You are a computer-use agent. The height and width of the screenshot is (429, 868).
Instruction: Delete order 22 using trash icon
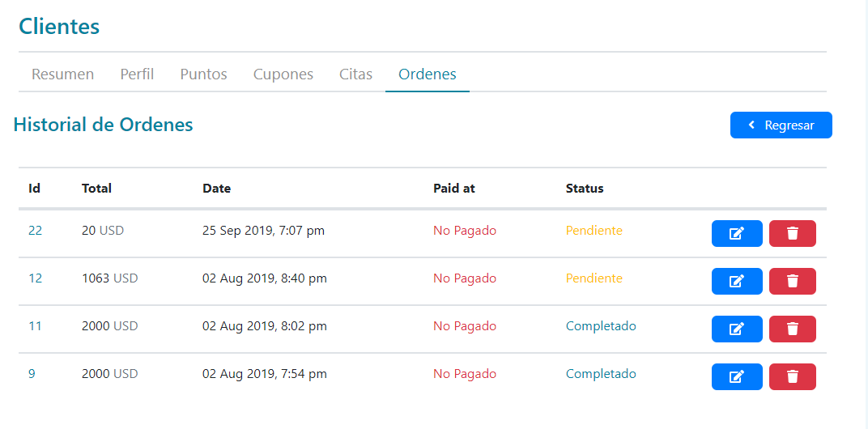coord(792,233)
